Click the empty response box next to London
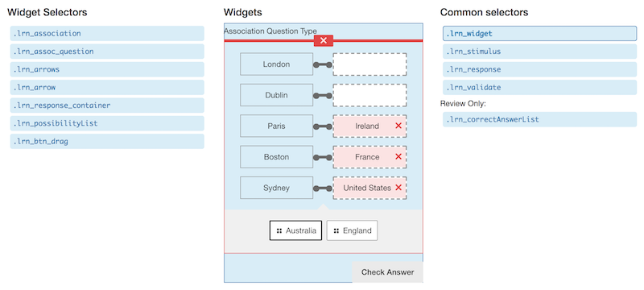The width and height of the screenshot is (644, 290). pos(369,64)
